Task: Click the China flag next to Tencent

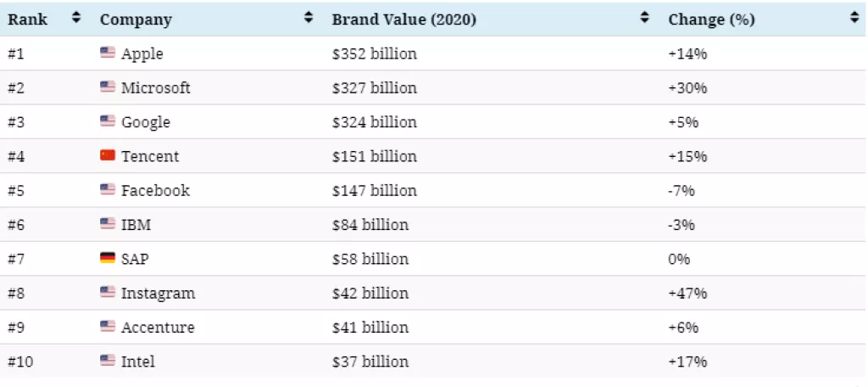Action: (x=107, y=156)
